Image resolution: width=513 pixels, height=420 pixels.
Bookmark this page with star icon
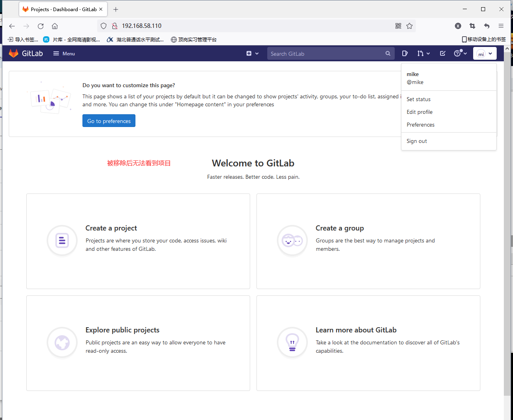409,26
